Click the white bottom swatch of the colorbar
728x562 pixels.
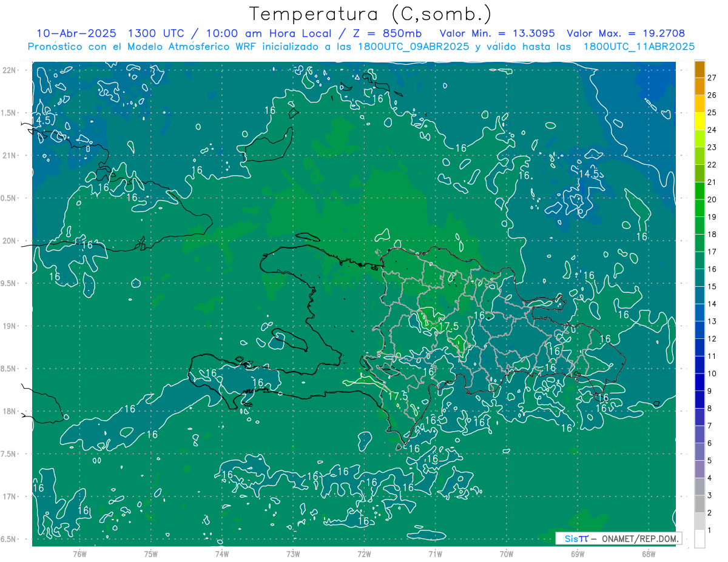(x=699, y=539)
